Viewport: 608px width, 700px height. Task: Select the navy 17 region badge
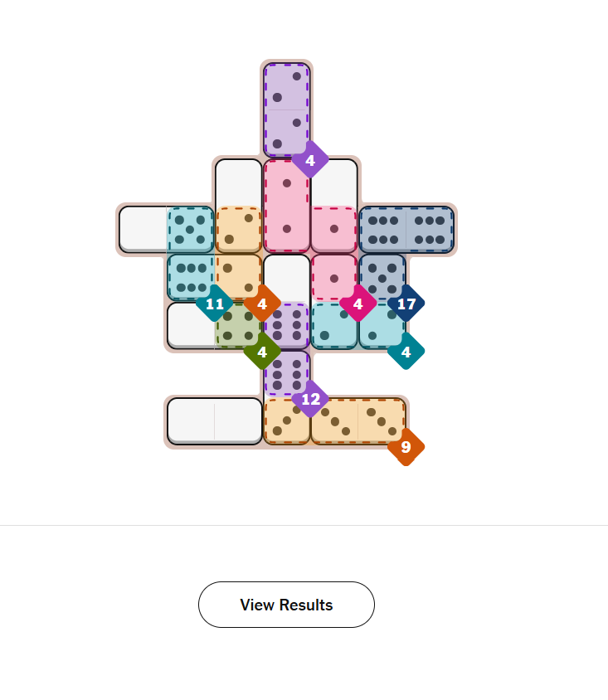(x=406, y=304)
